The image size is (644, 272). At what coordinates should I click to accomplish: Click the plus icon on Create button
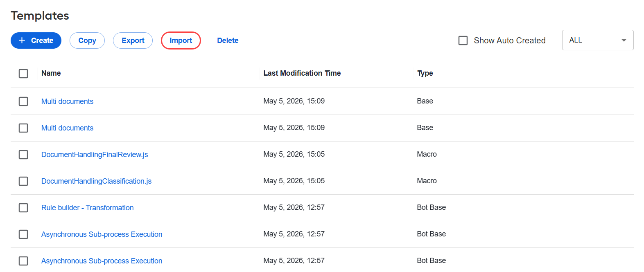(22, 40)
